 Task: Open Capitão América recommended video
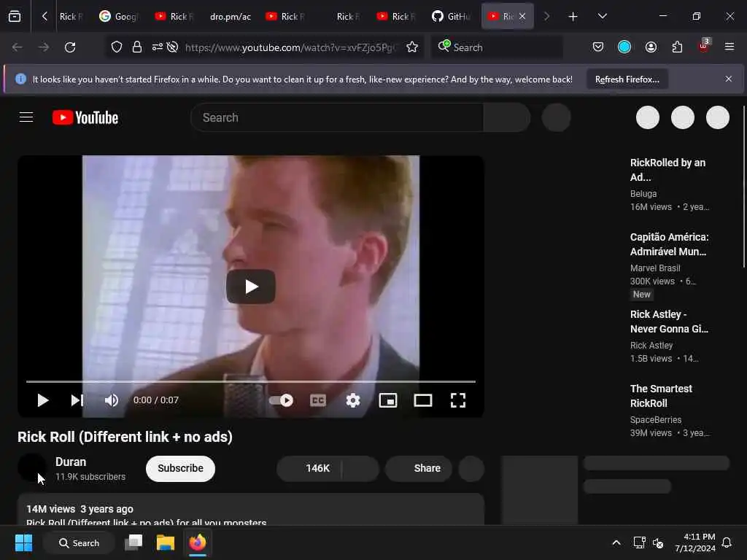pyautogui.click(x=670, y=244)
